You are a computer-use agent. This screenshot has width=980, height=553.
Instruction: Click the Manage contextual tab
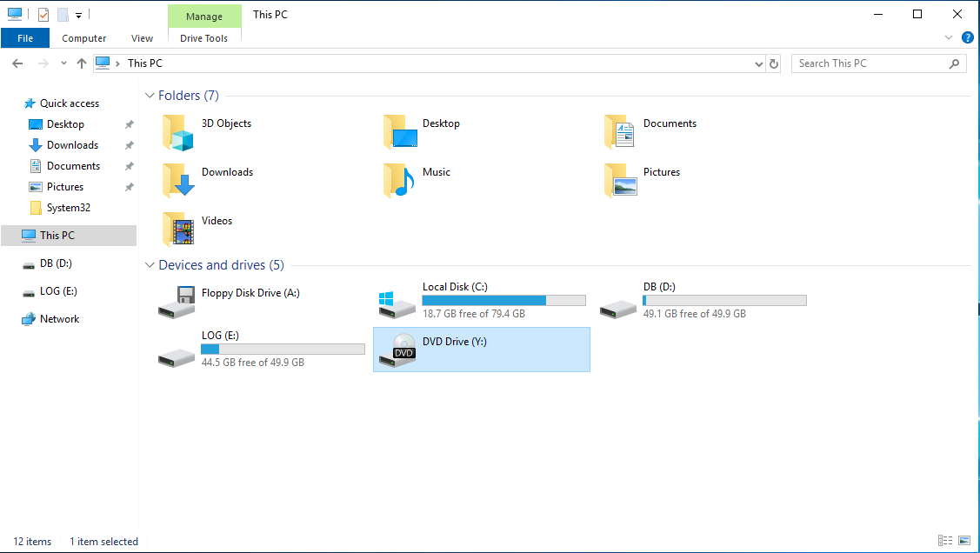[204, 17]
